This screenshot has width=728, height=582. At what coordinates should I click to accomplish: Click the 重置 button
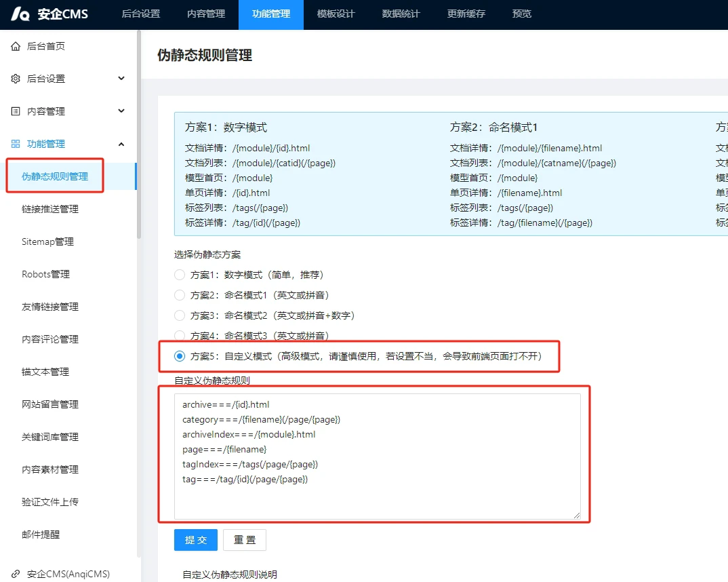[245, 540]
